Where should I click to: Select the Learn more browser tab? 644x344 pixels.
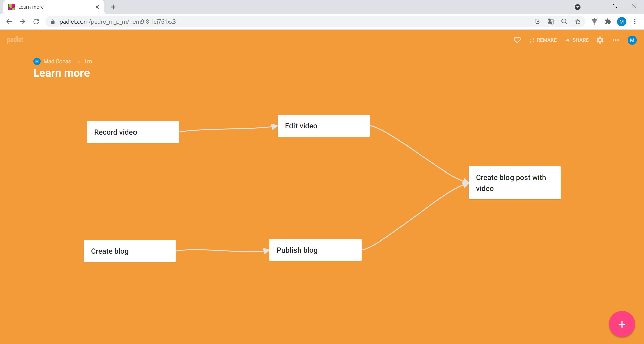tap(54, 7)
